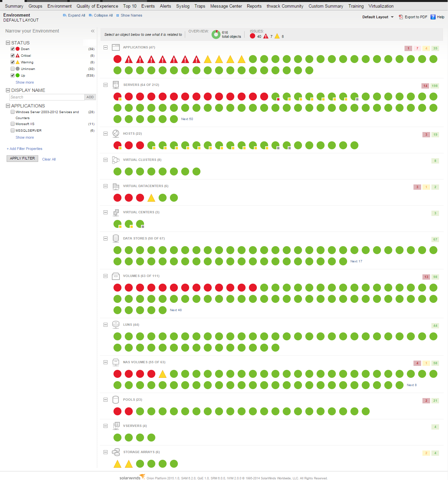Click the Hosts section icon
Screen dimensions: 448x480
[116, 133]
